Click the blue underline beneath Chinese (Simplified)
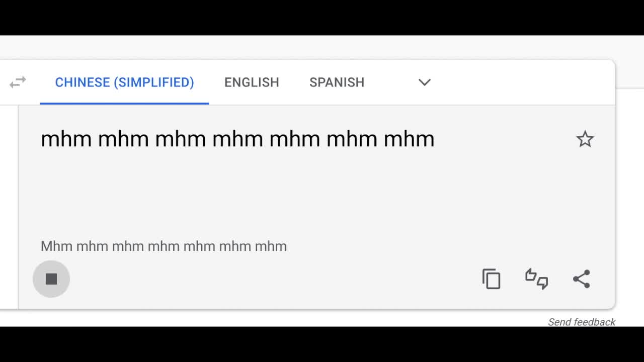This screenshot has height=362, width=644. coord(124,103)
